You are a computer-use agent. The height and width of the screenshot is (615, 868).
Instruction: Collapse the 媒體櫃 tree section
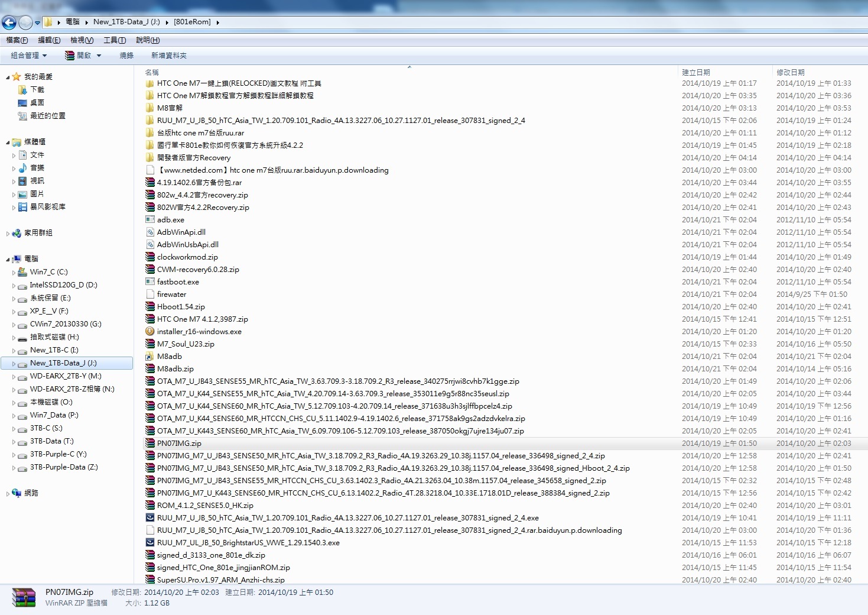[8, 143]
